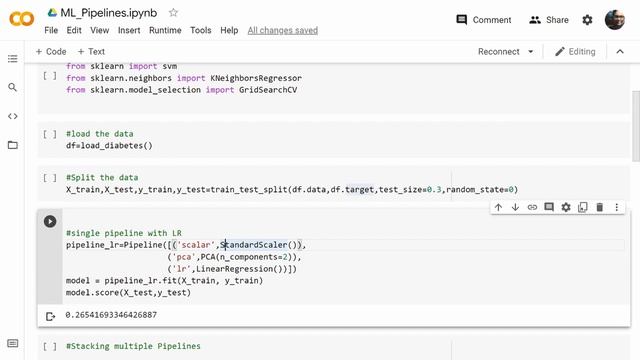Viewport: 640px width, 360px height.
Task: Click the Reconnect button
Action: [x=498, y=51]
